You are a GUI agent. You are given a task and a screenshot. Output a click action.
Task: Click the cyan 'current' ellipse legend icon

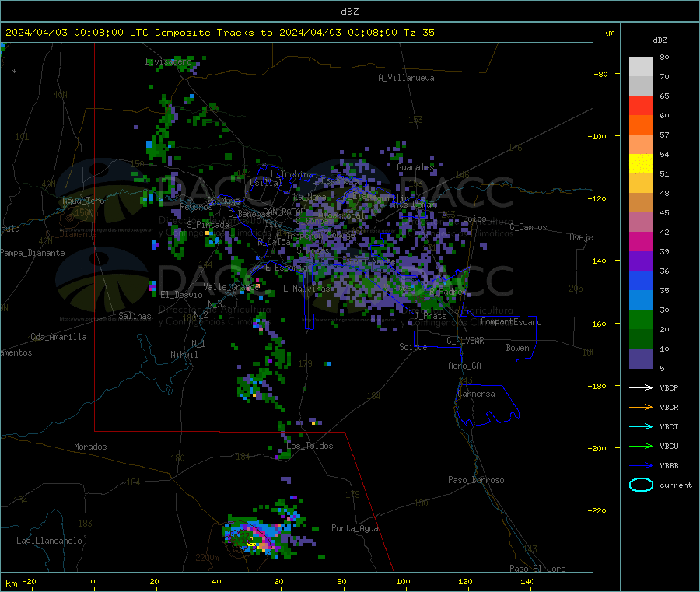click(641, 485)
